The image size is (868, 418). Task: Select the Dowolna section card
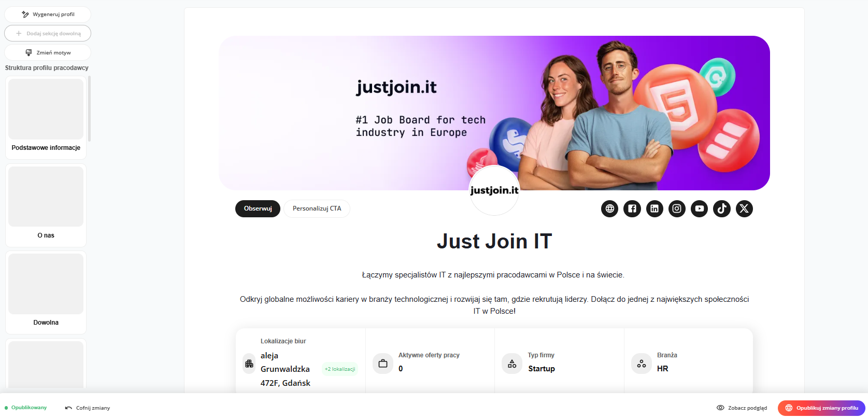(x=46, y=292)
